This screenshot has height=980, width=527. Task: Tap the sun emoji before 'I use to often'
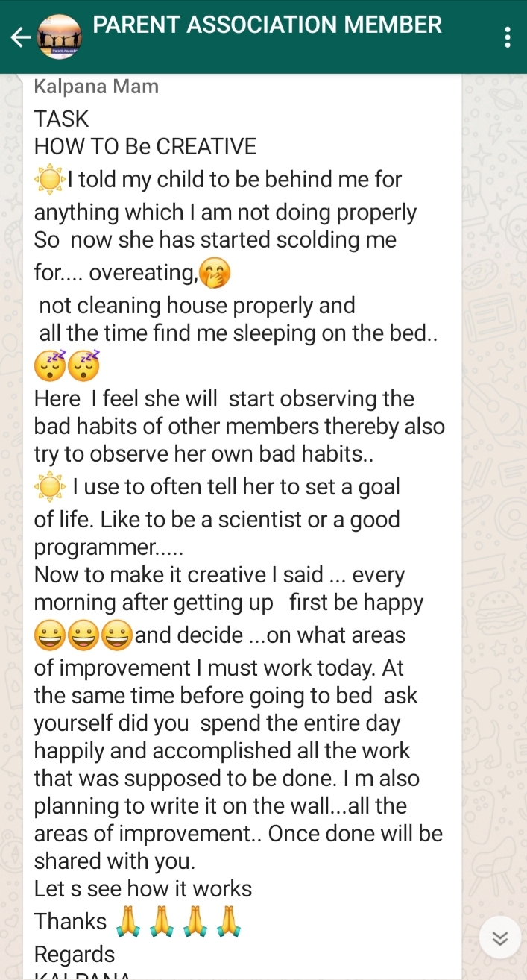pos(50,487)
